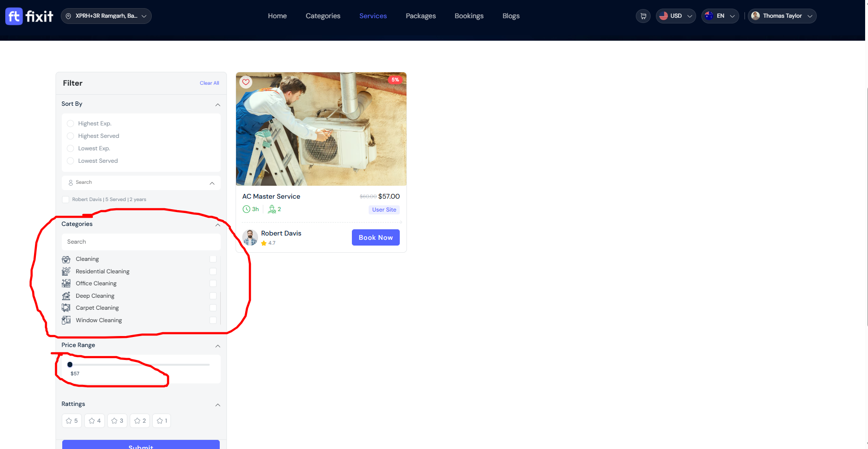Open the Bookings page
The image size is (868, 449).
tap(469, 16)
